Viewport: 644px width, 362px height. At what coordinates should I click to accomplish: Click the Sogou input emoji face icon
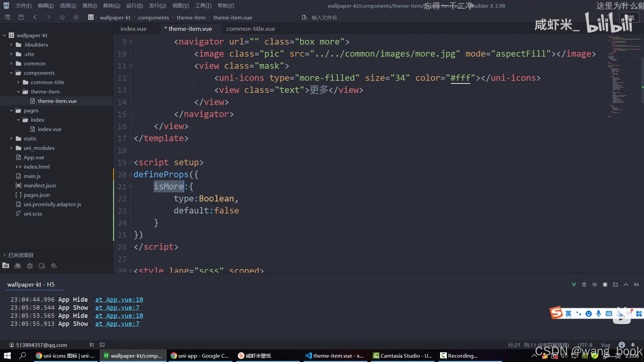[x=589, y=314]
